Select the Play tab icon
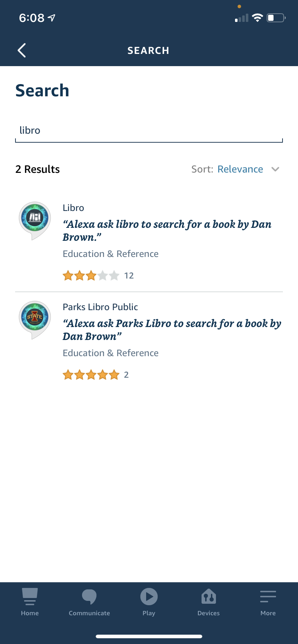Viewport: 298px width, 644px height. (x=149, y=597)
